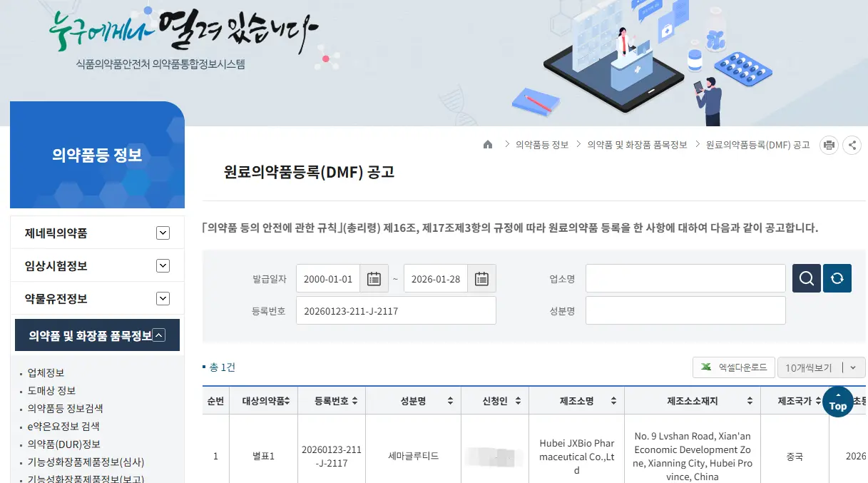This screenshot has width=868, height=483.
Task: Click the 의약품등 정보 breadcrumb link
Action: pyautogui.click(x=542, y=145)
